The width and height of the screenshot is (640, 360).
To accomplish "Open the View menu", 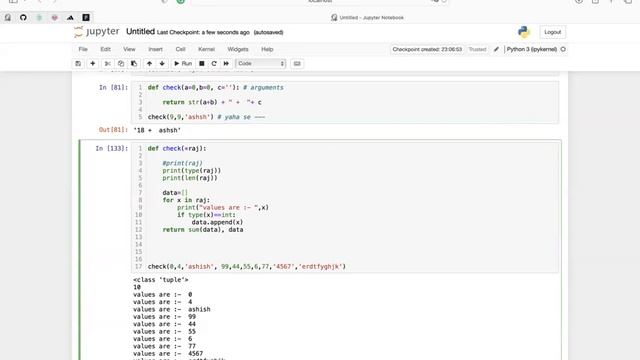I will click(129, 49).
